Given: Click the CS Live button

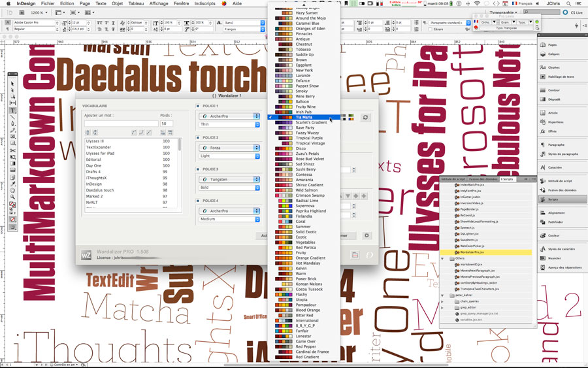Looking at the screenshot, I should coord(572,12).
